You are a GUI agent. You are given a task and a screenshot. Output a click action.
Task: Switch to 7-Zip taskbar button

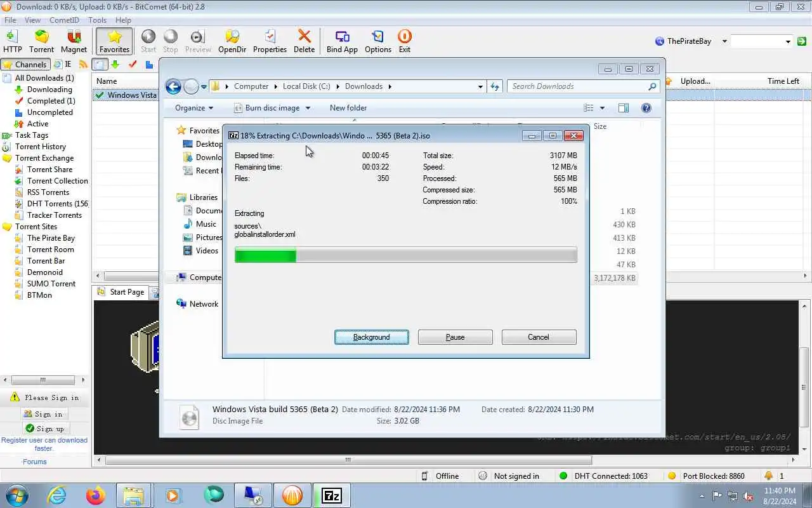(332, 495)
